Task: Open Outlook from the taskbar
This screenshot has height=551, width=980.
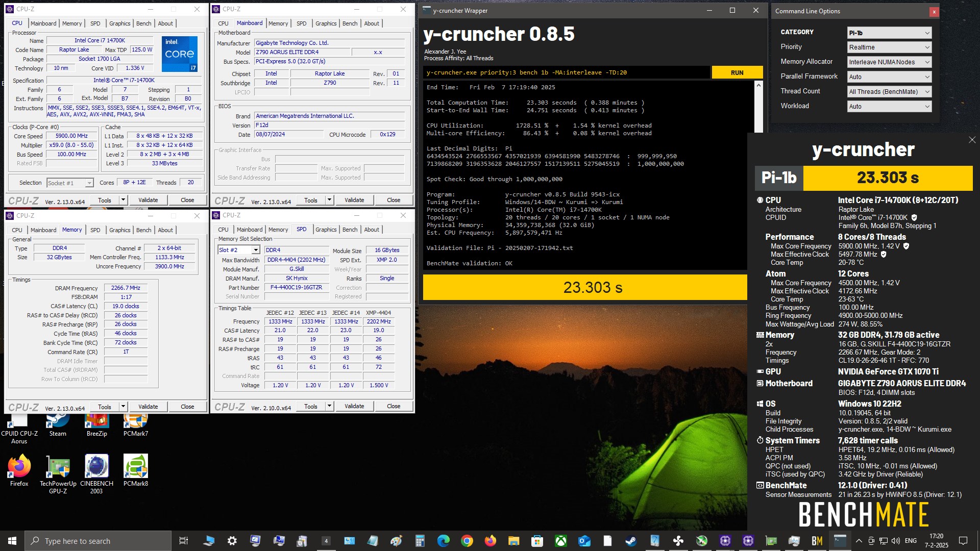Action: pos(584,541)
